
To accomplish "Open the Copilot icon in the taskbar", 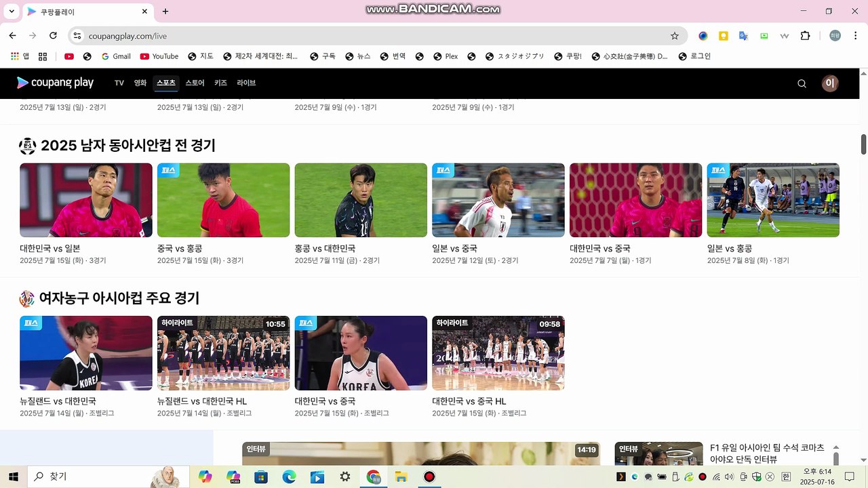I will coord(205,476).
